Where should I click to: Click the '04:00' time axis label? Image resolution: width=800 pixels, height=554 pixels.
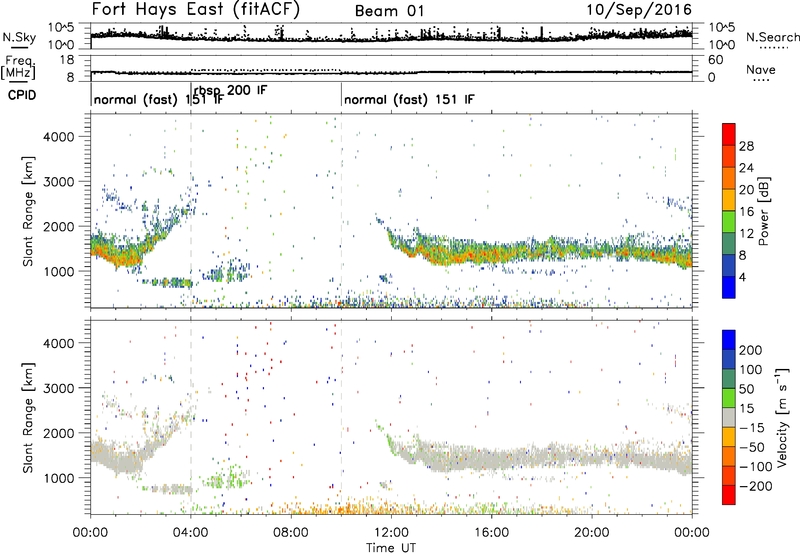coord(191,533)
